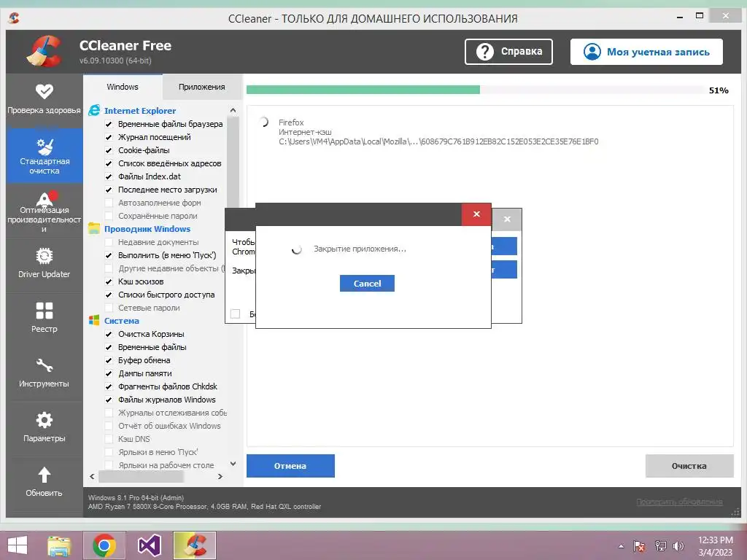Click CCleaner taskbar icon
This screenshot has height=560, width=747.
(x=194, y=545)
